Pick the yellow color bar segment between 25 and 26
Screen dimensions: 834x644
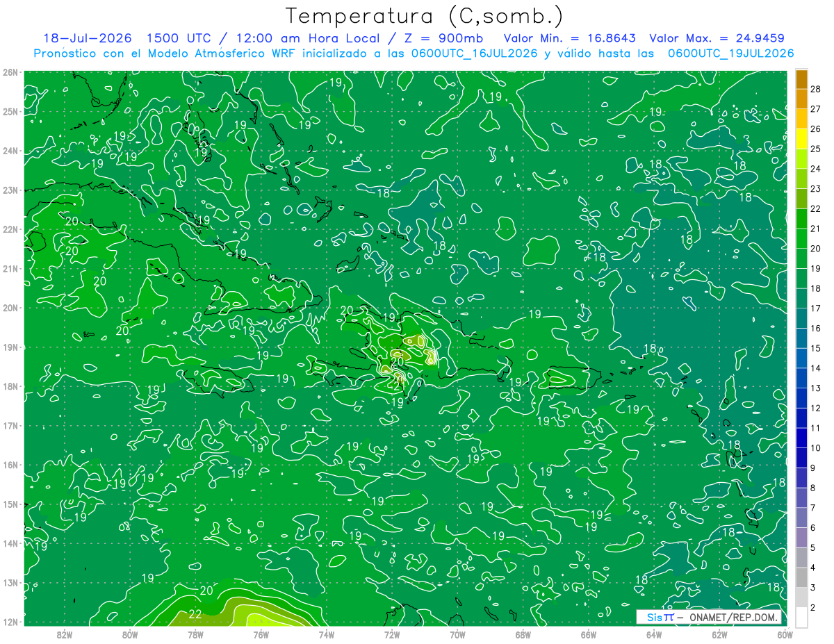click(x=802, y=139)
